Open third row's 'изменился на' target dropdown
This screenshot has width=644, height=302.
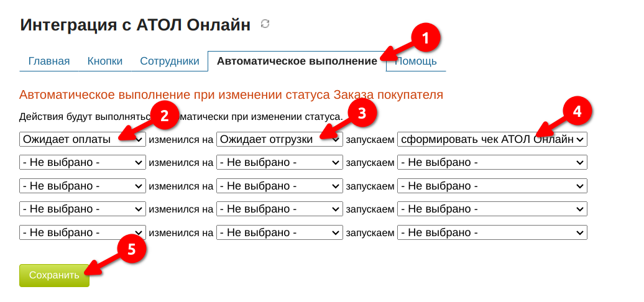(280, 186)
